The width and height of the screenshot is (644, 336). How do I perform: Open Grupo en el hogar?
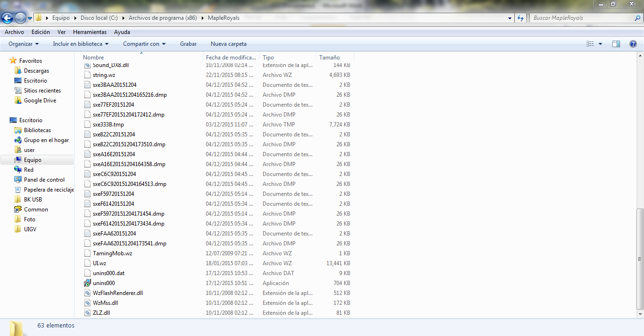[x=46, y=140]
